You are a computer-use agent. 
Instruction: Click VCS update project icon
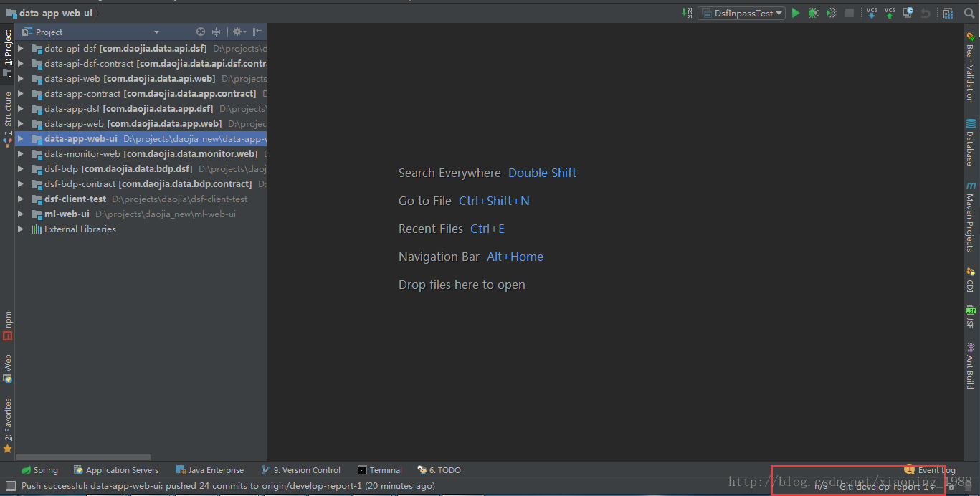click(x=872, y=13)
